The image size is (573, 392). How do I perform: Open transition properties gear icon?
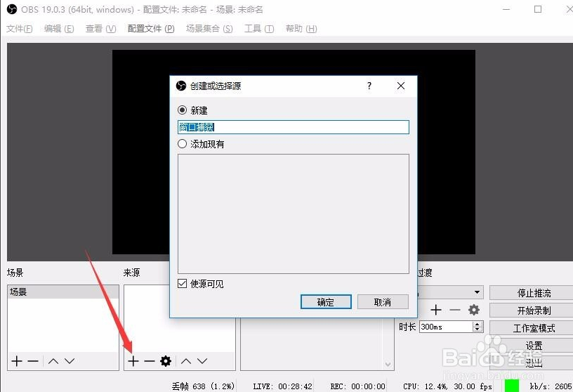click(x=474, y=310)
